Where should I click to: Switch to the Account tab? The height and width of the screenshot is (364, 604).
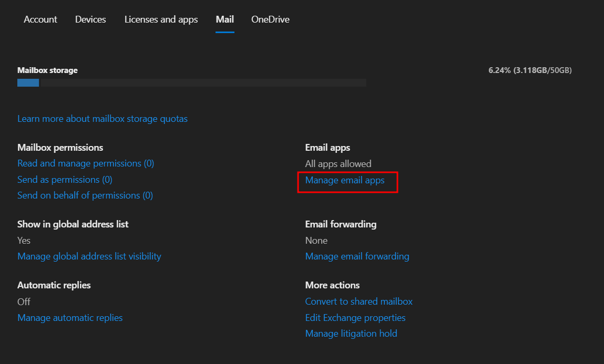(40, 19)
